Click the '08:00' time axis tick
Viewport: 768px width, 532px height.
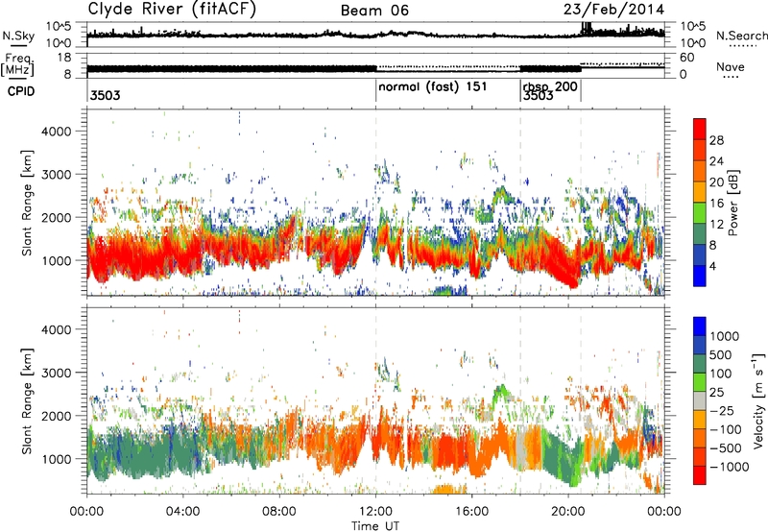pos(279,512)
